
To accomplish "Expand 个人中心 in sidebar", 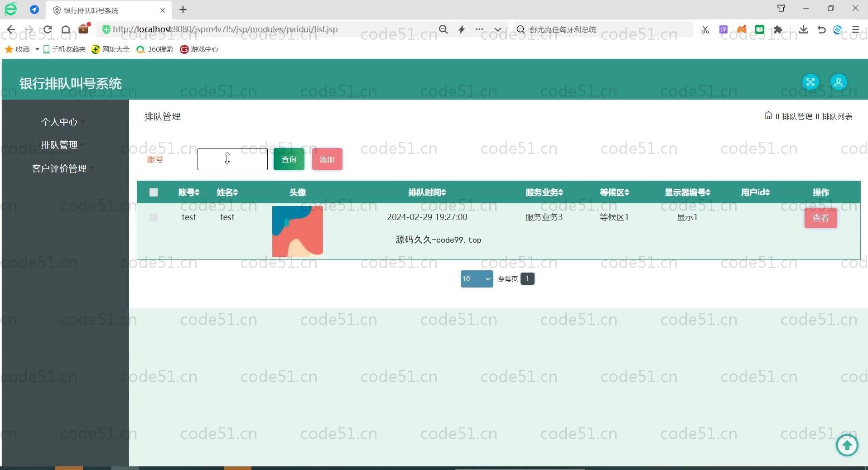I will coord(59,122).
